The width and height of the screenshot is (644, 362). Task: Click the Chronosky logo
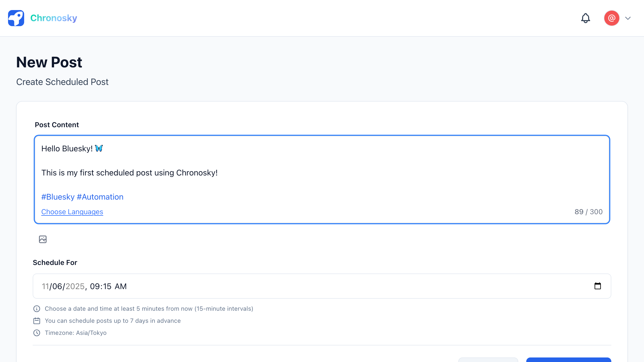tap(16, 18)
